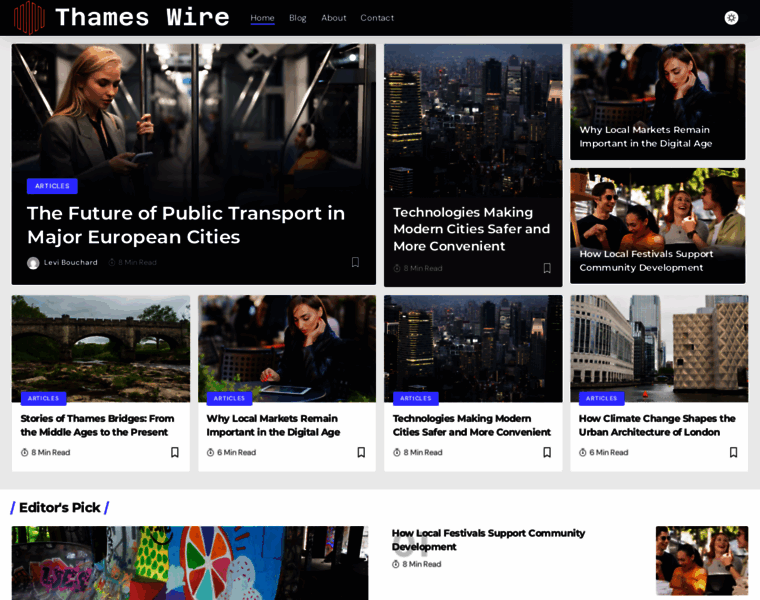The width and height of the screenshot is (760, 600).
Task: Open featured Technologies Making Modern Cities headline
Action: pyautogui.click(x=472, y=229)
